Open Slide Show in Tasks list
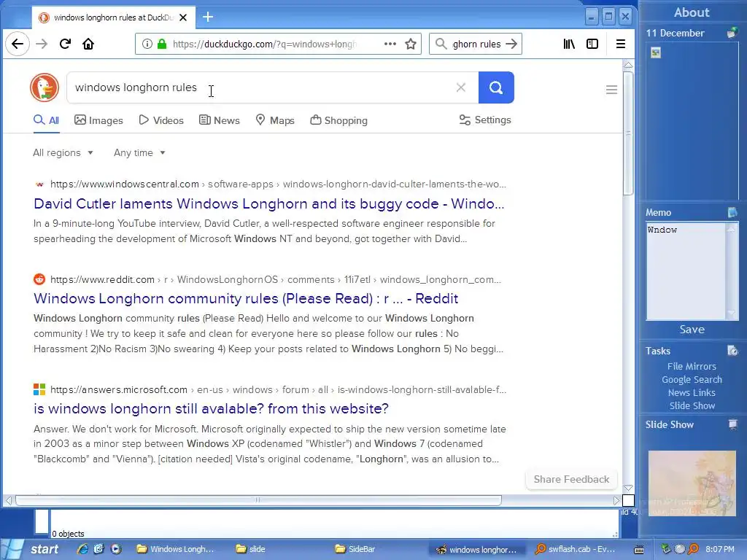Screen dimensions: 747x560 (692, 405)
